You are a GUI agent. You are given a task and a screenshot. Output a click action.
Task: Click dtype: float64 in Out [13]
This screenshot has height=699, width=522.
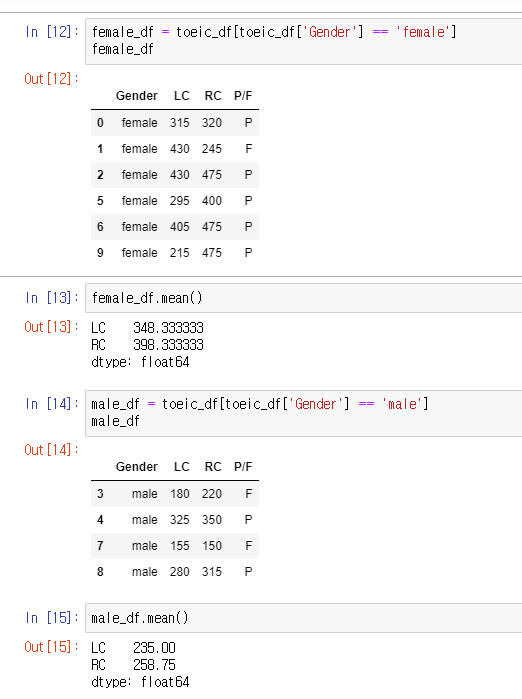[x=140, y=362]
